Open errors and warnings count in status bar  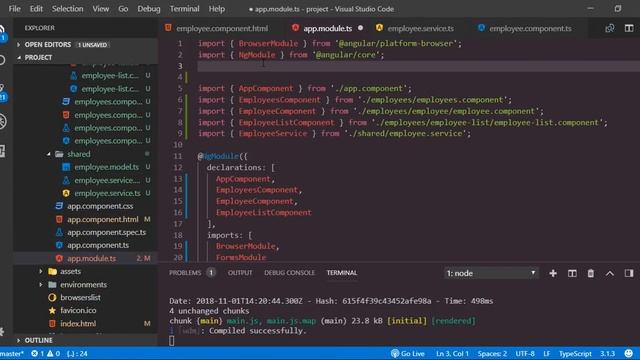tap(46, 353)
